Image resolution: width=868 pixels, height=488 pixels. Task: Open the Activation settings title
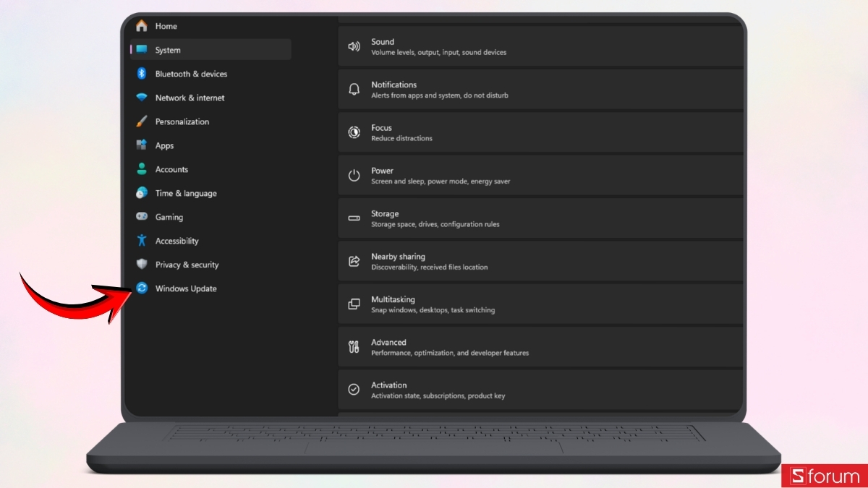coord(389,385)
